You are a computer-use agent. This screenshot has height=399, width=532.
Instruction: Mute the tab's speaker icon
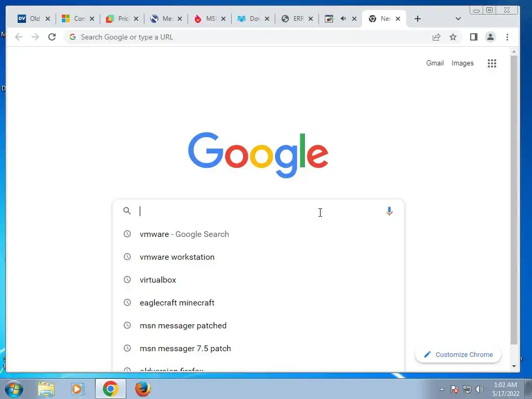(x=343, y=19)
